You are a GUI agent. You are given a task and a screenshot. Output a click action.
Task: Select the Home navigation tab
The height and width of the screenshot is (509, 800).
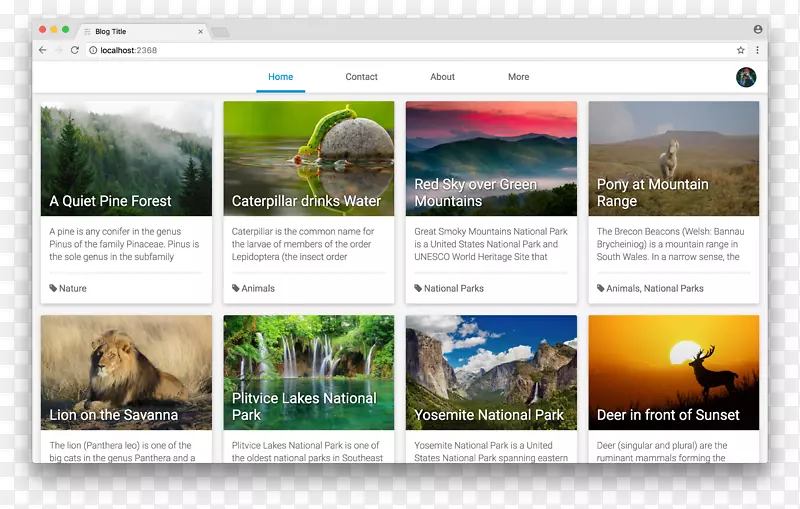281,77
